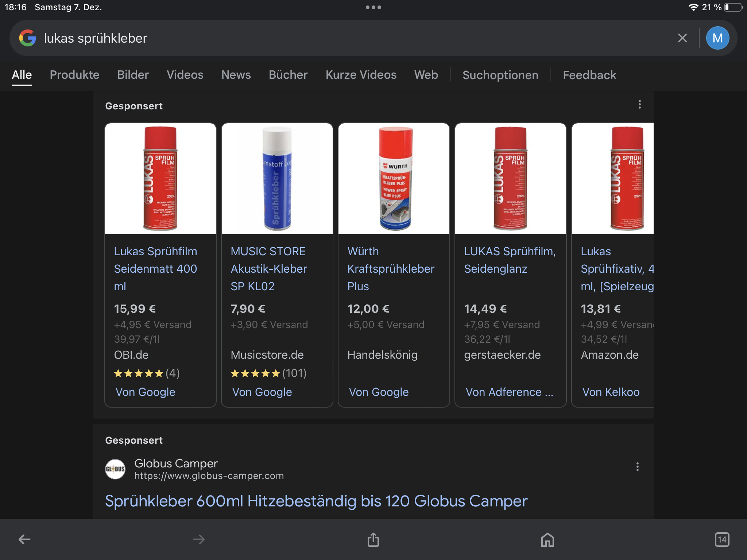Tap the price 14,49 €

point(485,309)
